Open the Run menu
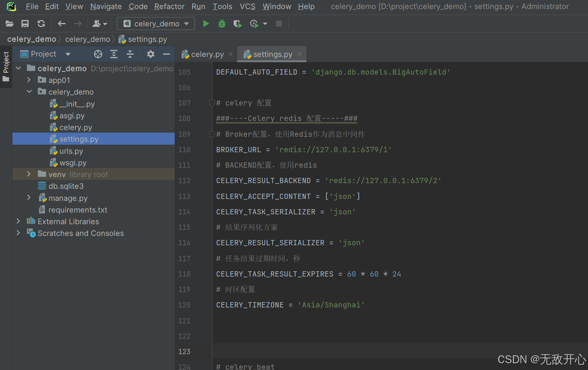The width and height of the screenshot is (588, 370). pyautogui.click(x=198, y=6)
